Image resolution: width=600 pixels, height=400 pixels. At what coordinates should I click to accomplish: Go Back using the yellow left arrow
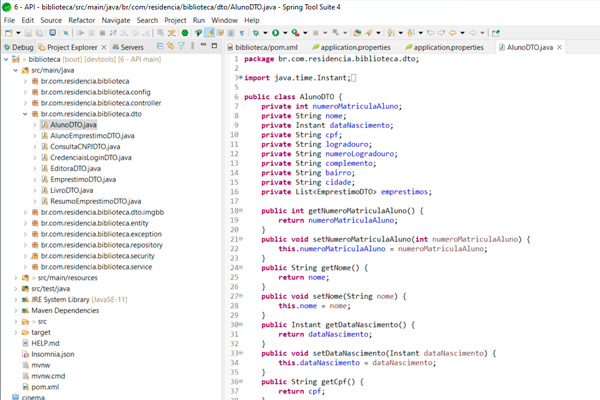[452, 33]
